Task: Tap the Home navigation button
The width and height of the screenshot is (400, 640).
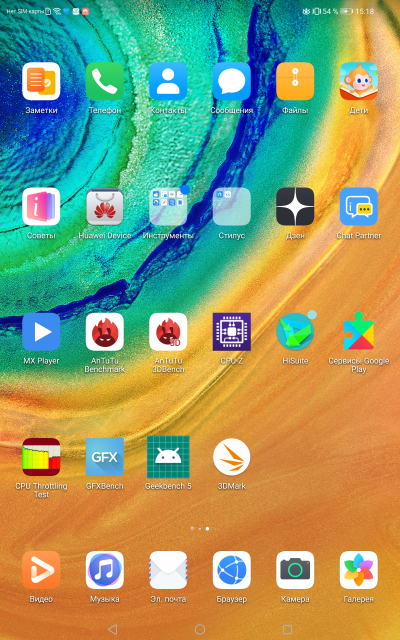Action: point(200,629)
